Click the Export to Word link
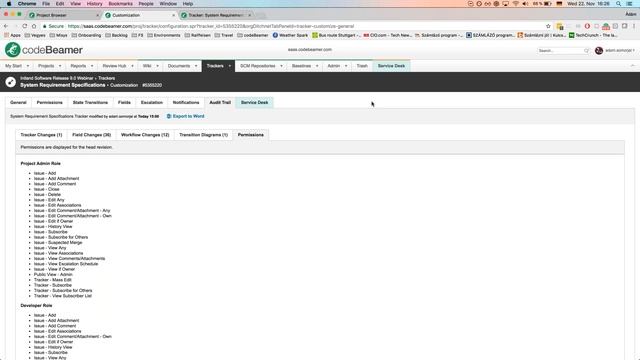Screen dimensions: 640x360 pyautogui.click(x=188, y=116)
